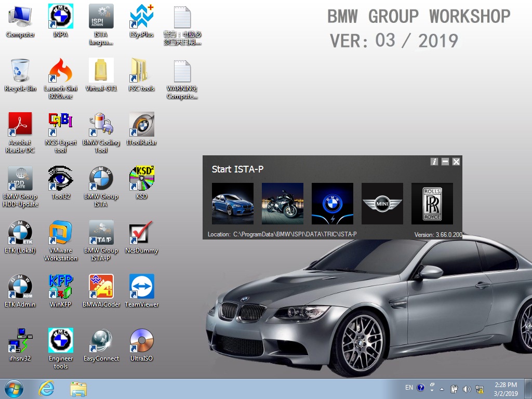Viewport: 532px width, 399px height.
Task: Open the language bar Help button
Action: [421, 388]
